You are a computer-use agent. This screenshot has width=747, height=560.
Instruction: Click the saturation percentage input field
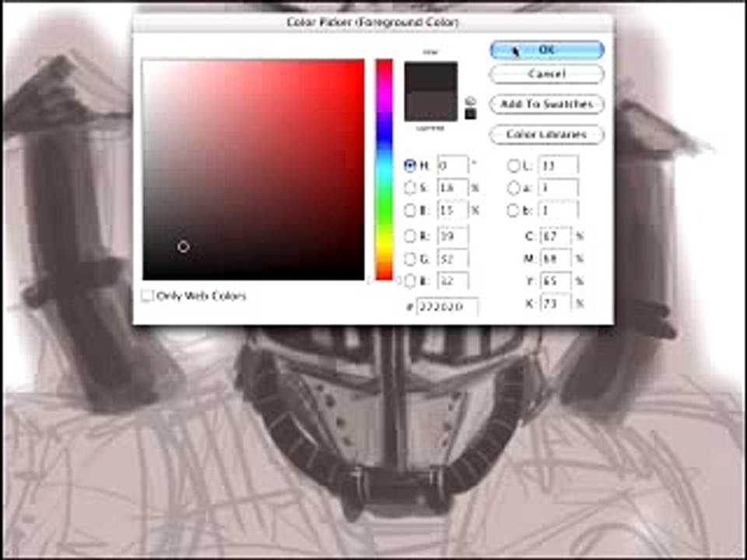click(453, 187)
